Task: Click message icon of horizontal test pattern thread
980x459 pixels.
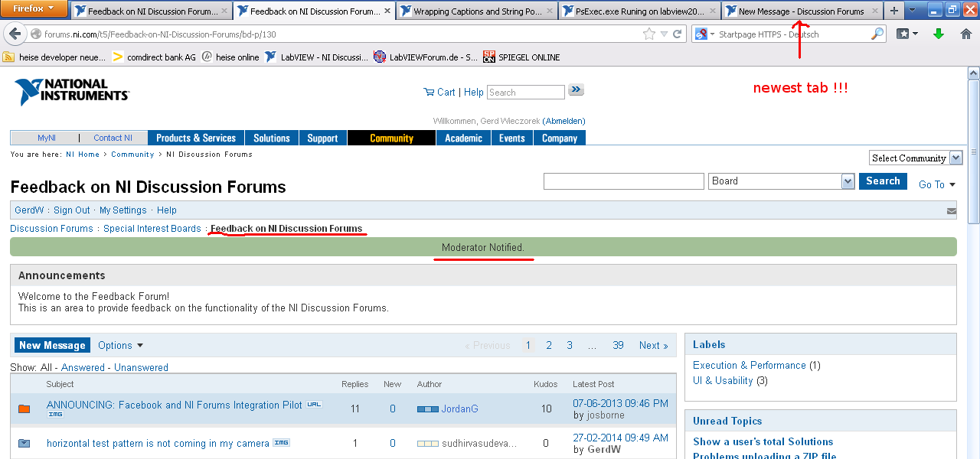Action: click(x=24, y=443)
